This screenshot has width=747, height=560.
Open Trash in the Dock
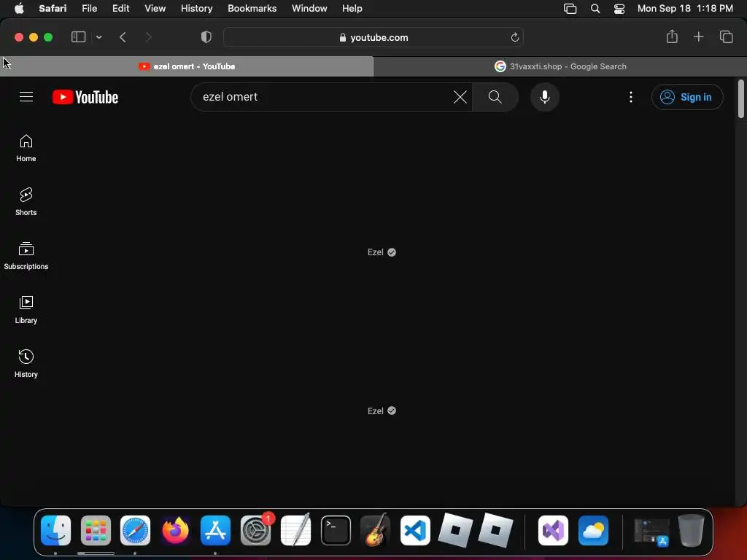point(691,530)
